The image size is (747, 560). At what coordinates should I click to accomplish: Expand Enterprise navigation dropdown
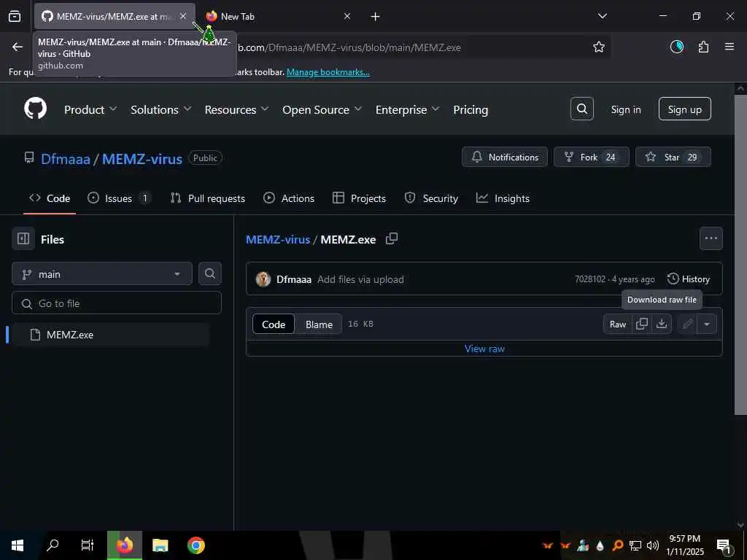pos(407,109)
